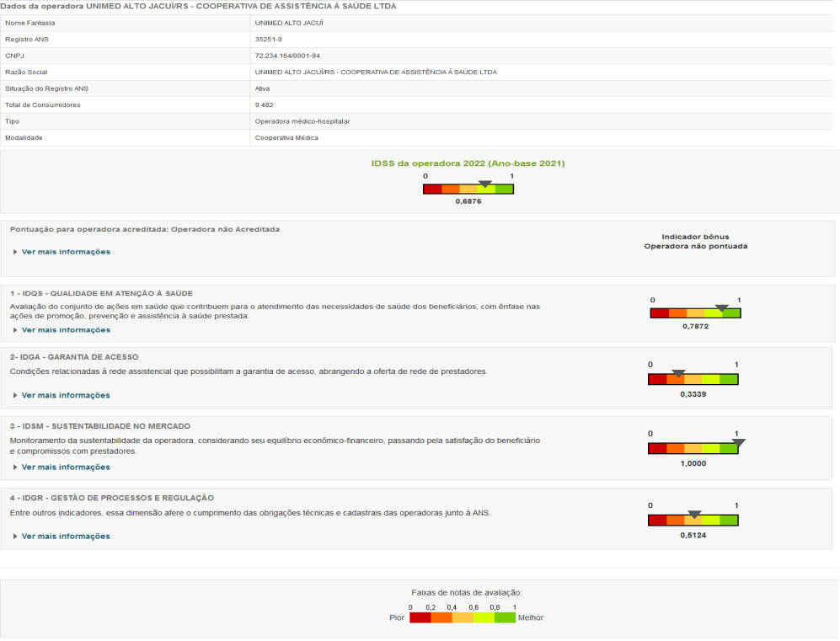Click the 'Pontuação para operadora acreditada' text line
Screen dimensions: 840x641
click(145, 229)
